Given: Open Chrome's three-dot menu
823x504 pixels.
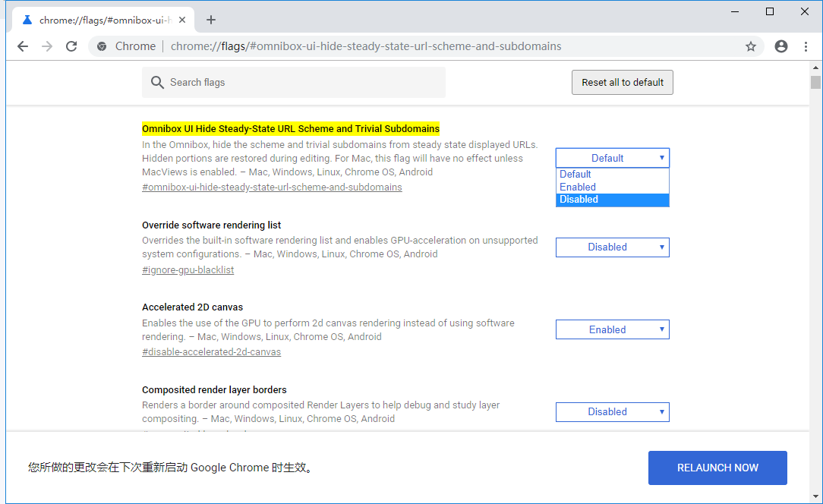Looking at the screenshot, I should [806, 46].
